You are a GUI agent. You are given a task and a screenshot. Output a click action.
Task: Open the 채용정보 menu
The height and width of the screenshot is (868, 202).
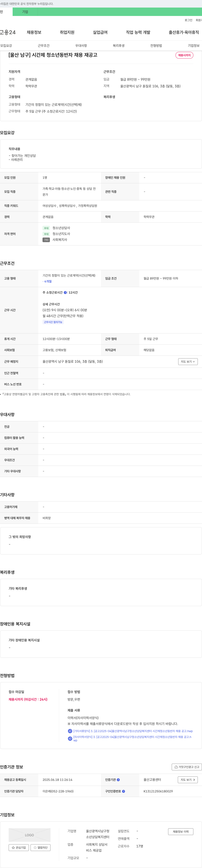pyautogui.click(x=34, y=32)
